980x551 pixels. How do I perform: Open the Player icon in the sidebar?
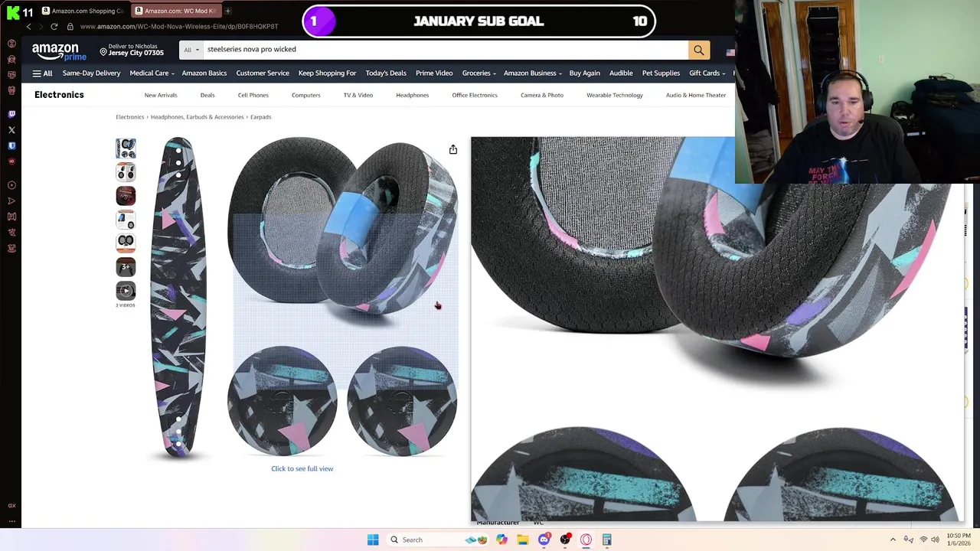pyautogui.click(x=11, y=185)
